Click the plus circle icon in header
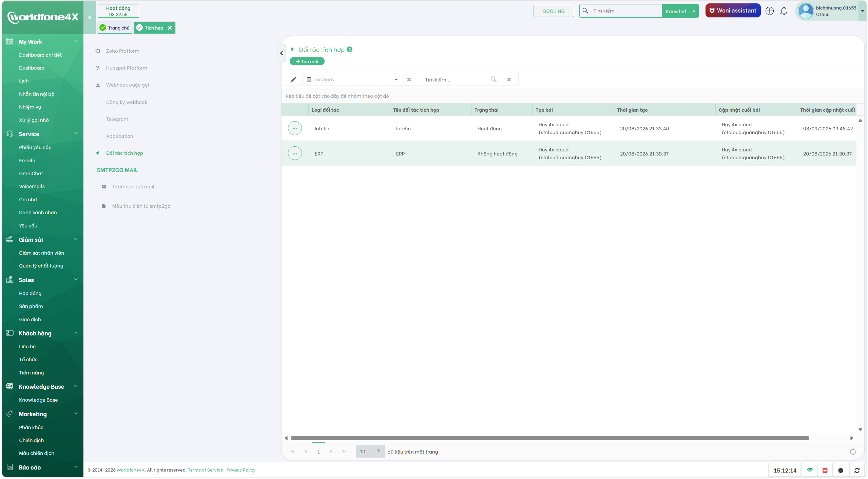This screenshot has height=479, width=868. [x=770, y=11]
